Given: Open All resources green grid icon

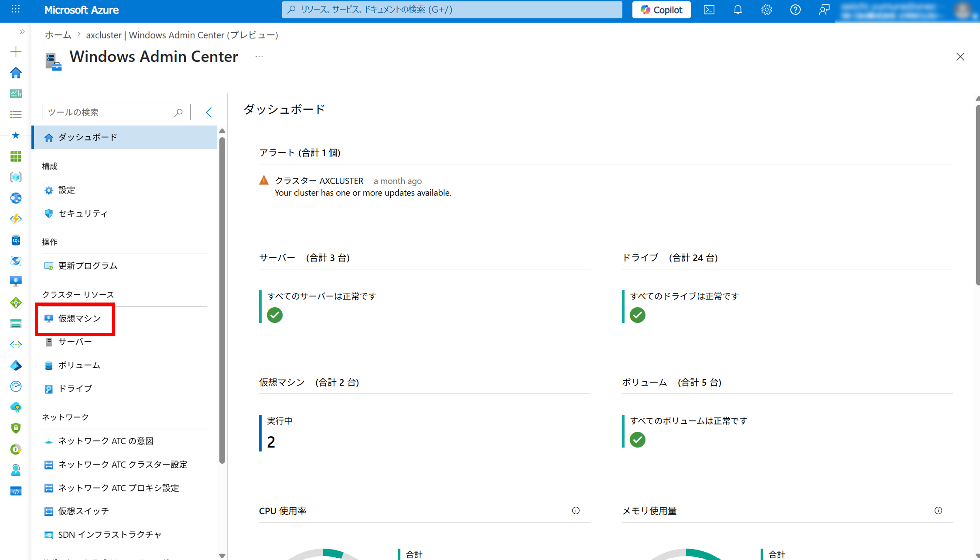Looking at the screenshot, I should [x=16, y=156].
